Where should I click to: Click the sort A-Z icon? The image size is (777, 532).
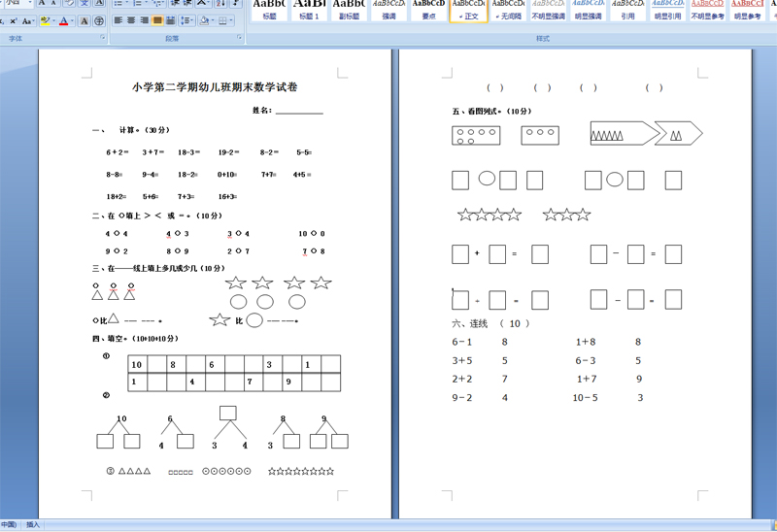click(x=220, y=4)
